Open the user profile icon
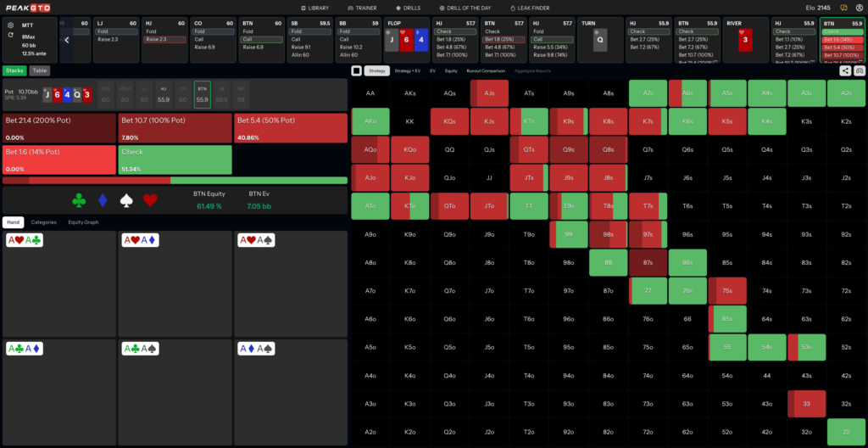This screenshot has width=868, height=448. (860, 8)
